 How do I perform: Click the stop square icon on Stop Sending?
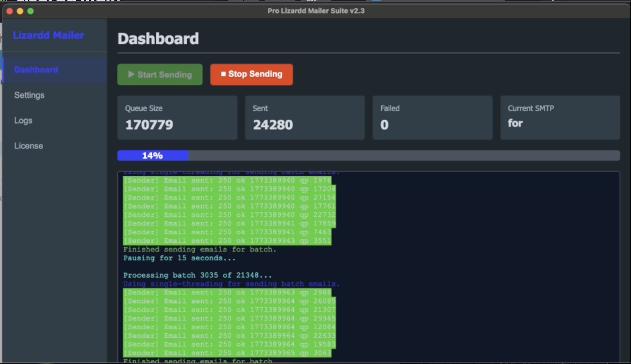tap(223, 74)
